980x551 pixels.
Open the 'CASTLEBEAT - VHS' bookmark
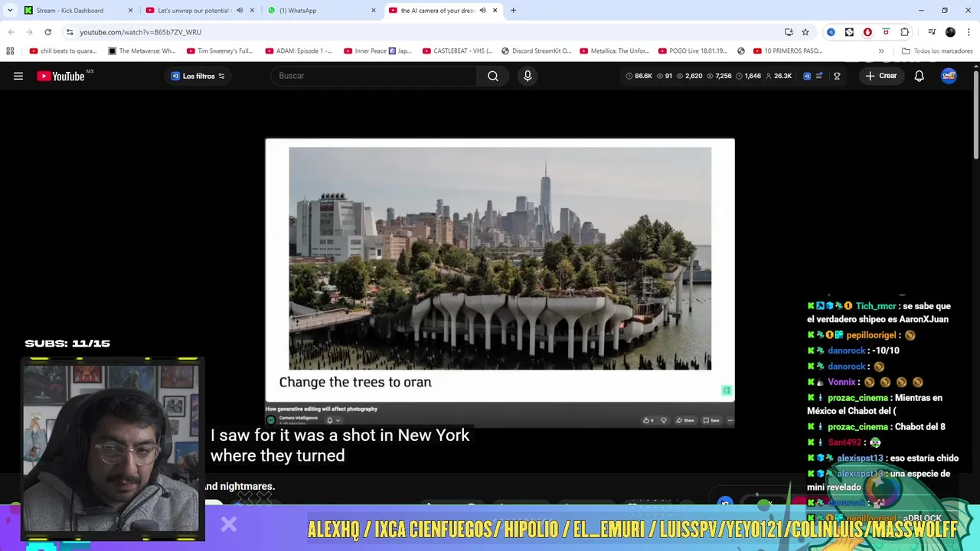click(x=457, y=51)
